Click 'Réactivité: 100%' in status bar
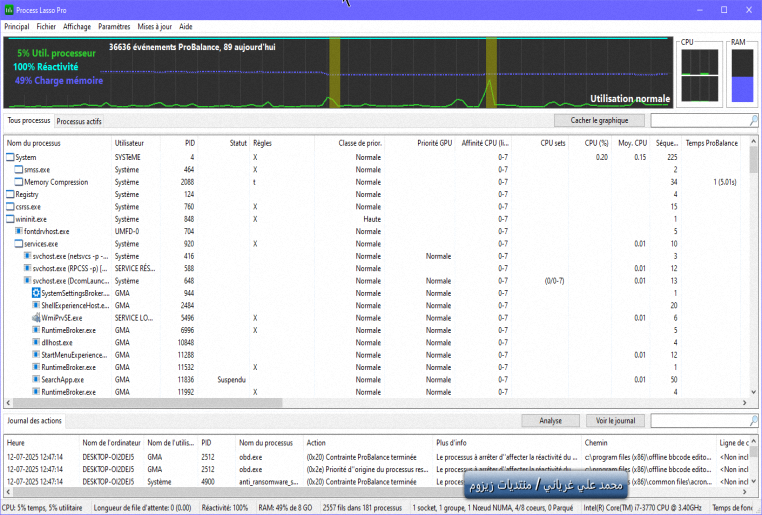Image resolution: width=762 pixels, height=515 pixels. click(x=225, y=508)
